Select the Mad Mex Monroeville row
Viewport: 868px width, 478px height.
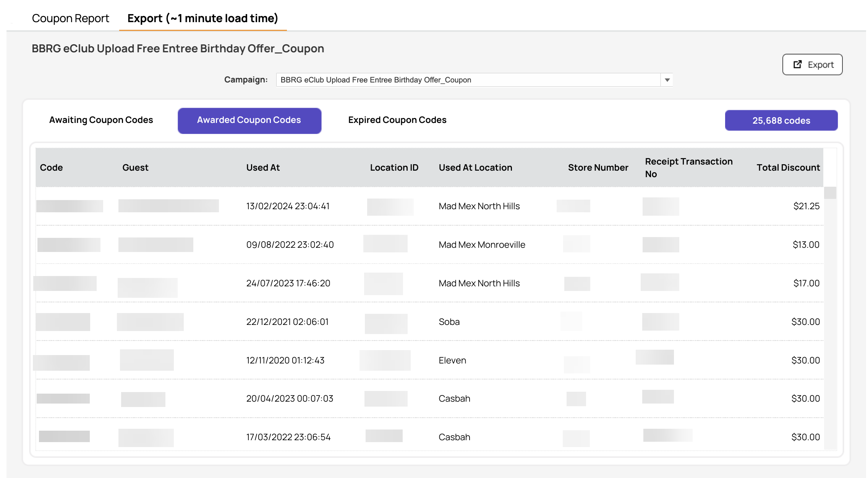click(430, 245)
